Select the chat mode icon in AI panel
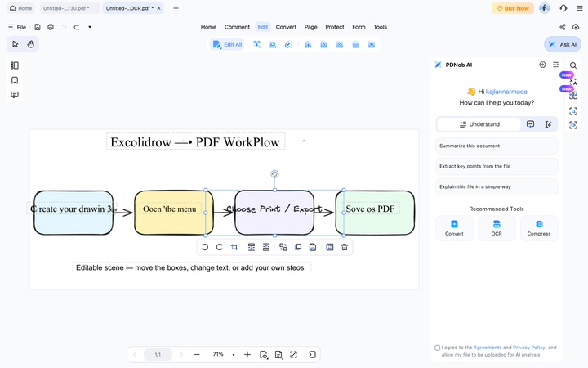 click(530, 124)
